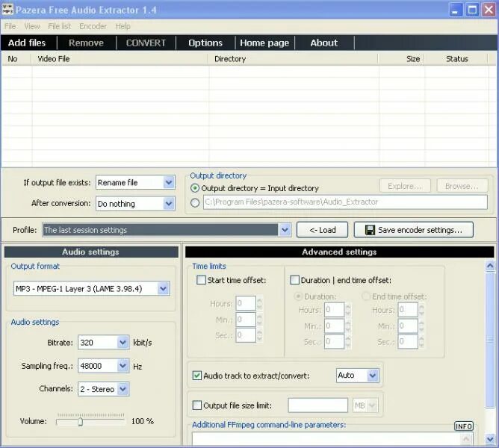Expand the 'If output file exists' dropdown

[x=169, y=183]
